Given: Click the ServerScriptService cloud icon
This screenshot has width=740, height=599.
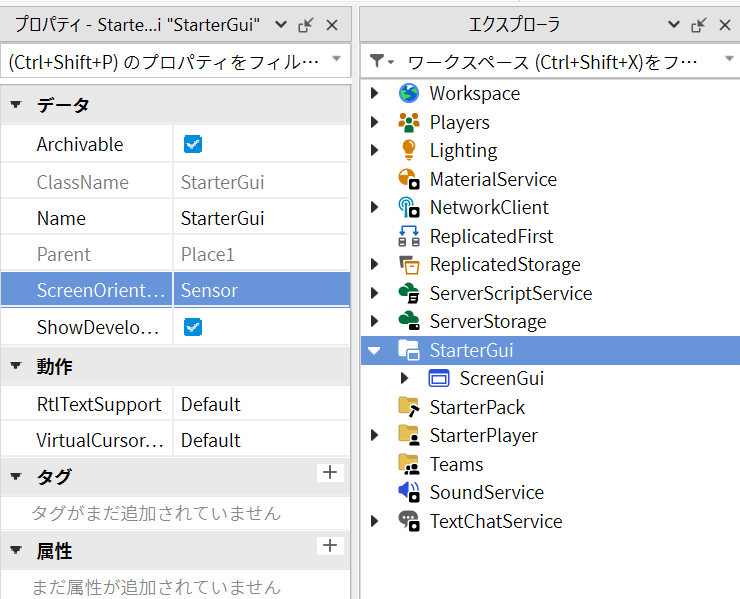Looking at the screenshot, I should 409,293.
